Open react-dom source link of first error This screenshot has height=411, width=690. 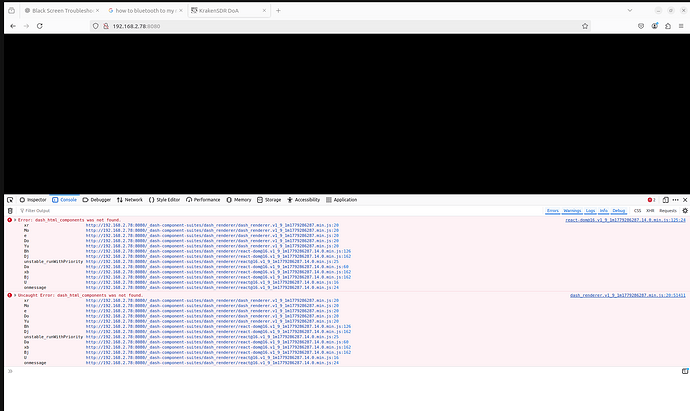tap(625, 220)
